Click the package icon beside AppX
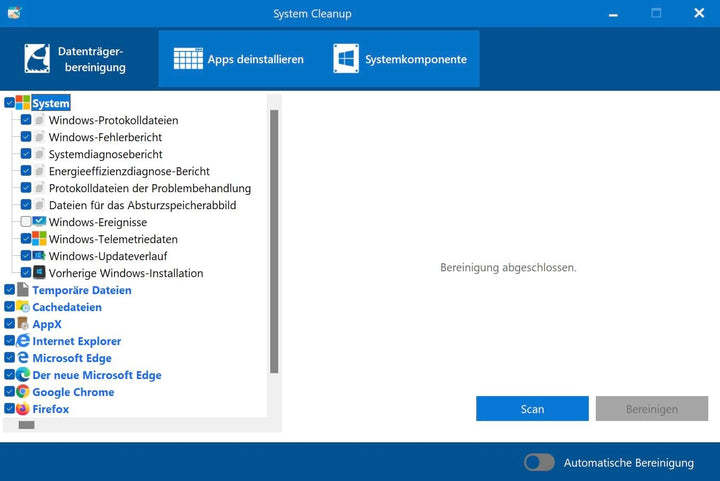This screenshot has width=720, height=481. tap(23, 323)
